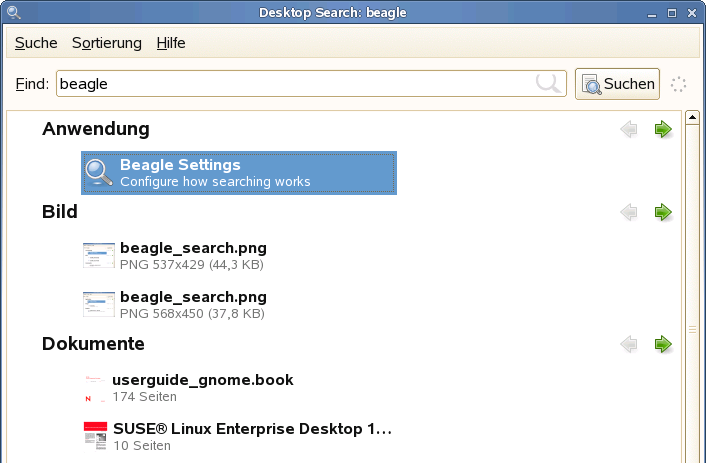Click magnifier icon inside Find field

point(548,83)
